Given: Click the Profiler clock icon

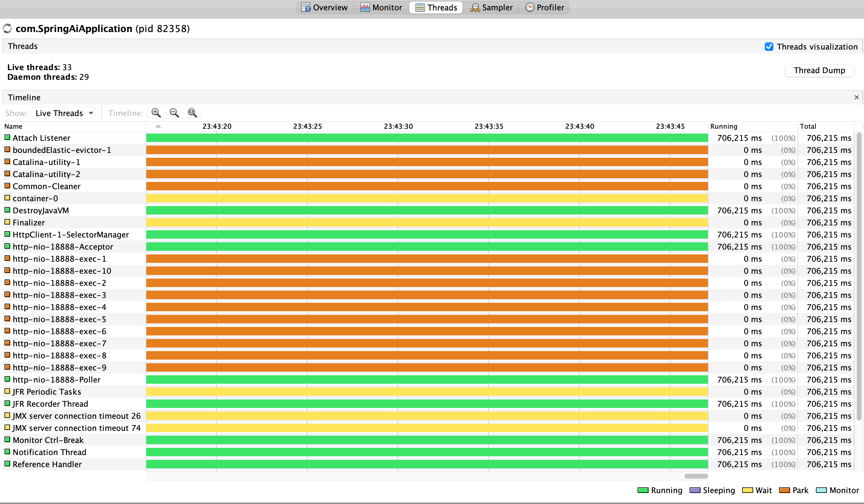Looking at the screenshot, I should click(x=530, y=7).
